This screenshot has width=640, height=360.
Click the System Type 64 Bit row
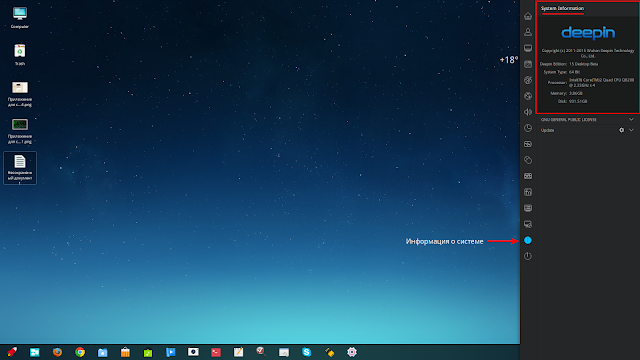coord(562,72)
